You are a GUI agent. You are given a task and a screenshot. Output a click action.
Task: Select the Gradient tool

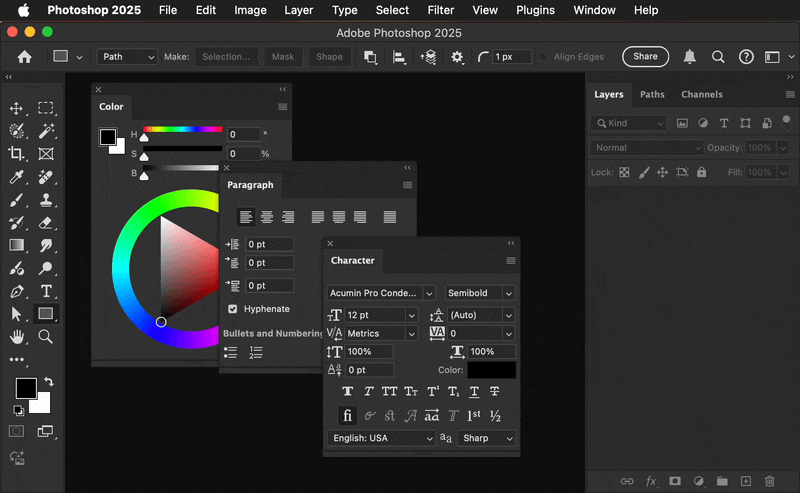click(16, 245)
